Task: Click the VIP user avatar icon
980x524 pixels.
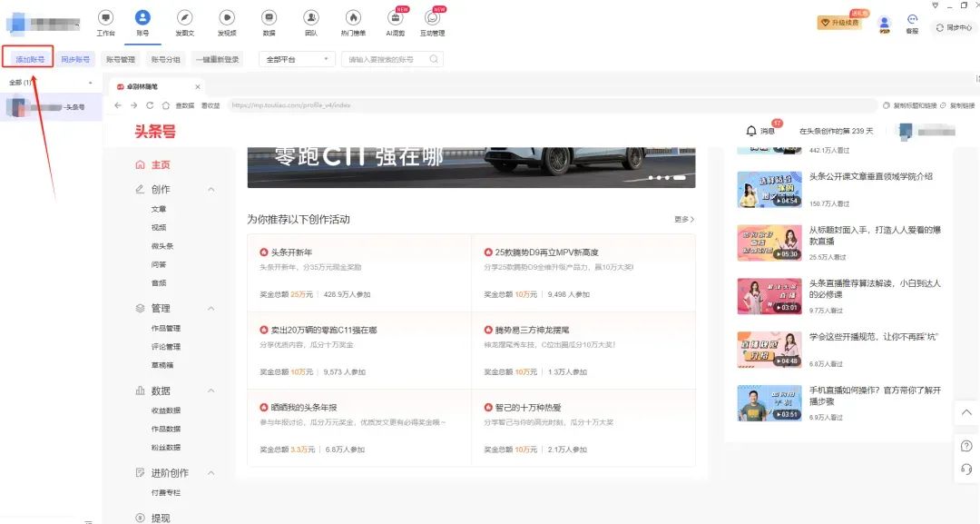Action: (885, 24)
